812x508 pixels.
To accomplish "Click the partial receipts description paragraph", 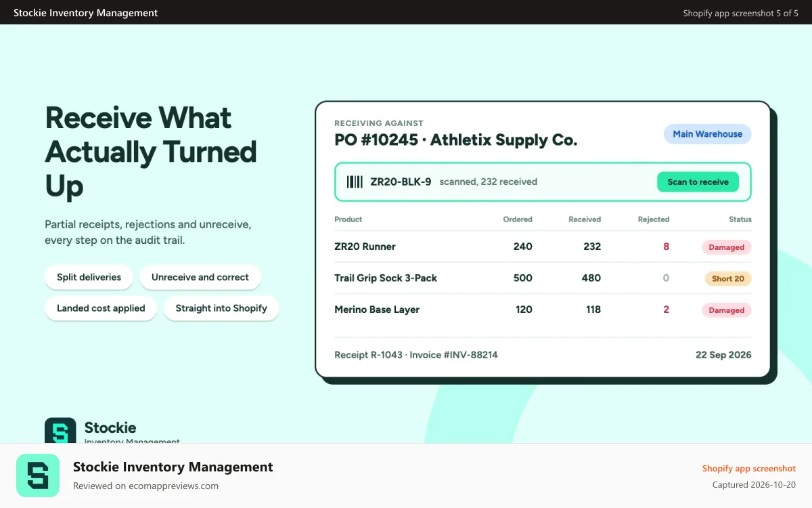I will pos(148,232).
